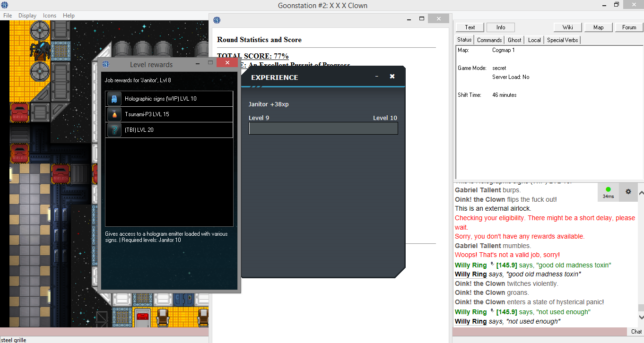Image resolution: width=644 pixels, height=343 pixels.
Task: Open the Icons menu
Action: pos(50,16)
